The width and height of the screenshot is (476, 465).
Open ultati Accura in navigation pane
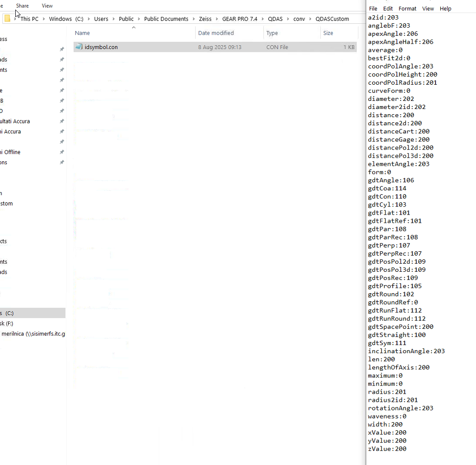(15, 121)
